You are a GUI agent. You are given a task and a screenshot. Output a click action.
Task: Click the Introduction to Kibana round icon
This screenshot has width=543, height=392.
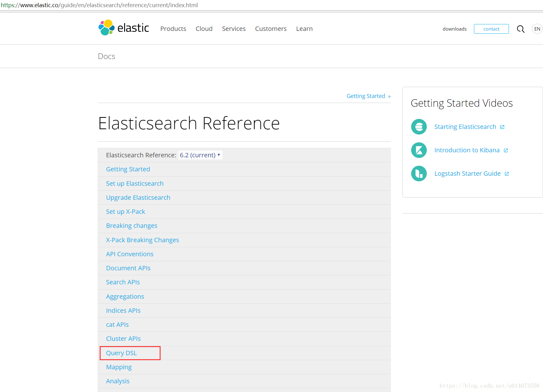point(419,150)
